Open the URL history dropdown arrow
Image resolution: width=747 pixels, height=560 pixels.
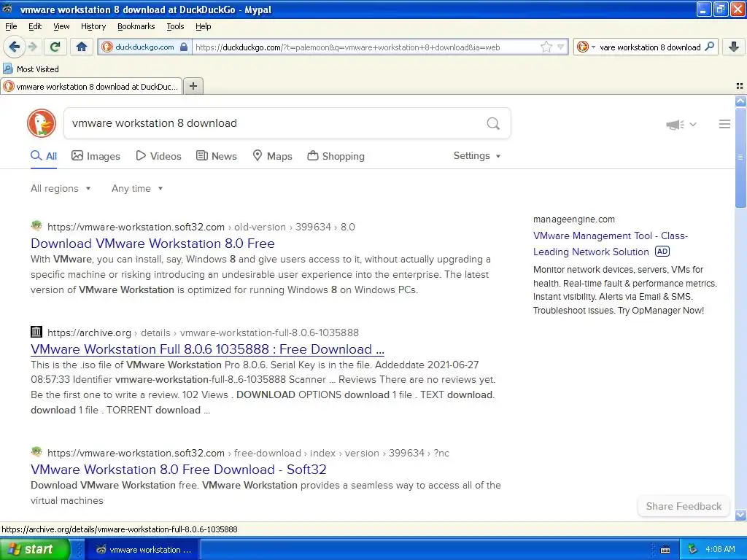[561, 47]
